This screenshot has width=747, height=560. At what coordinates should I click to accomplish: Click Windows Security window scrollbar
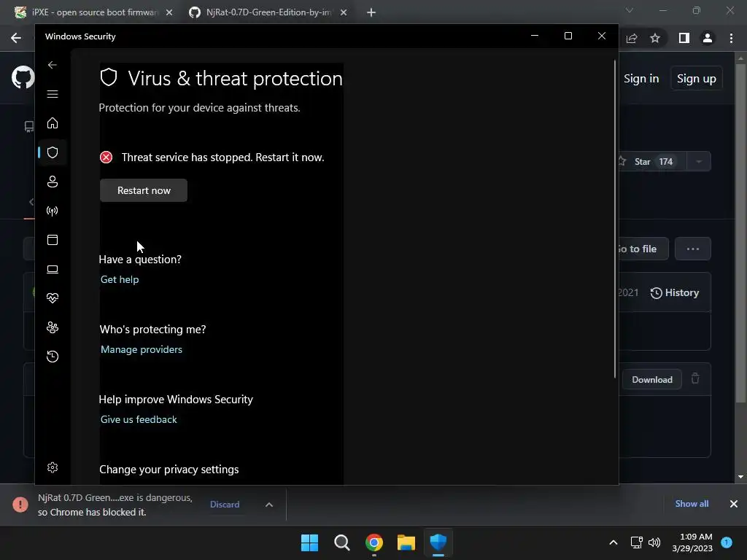point(615,219)
